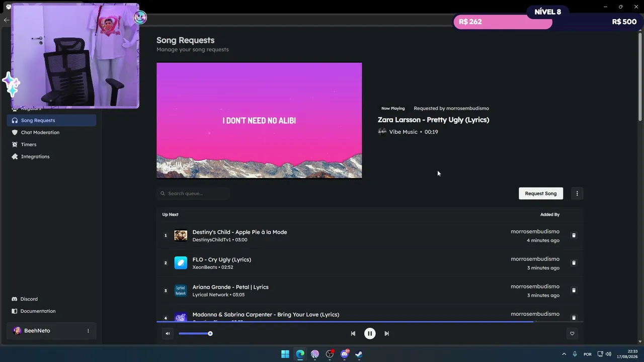Open the network tray icon
This screenshot has height=362, width=644.
click(600, 354)
